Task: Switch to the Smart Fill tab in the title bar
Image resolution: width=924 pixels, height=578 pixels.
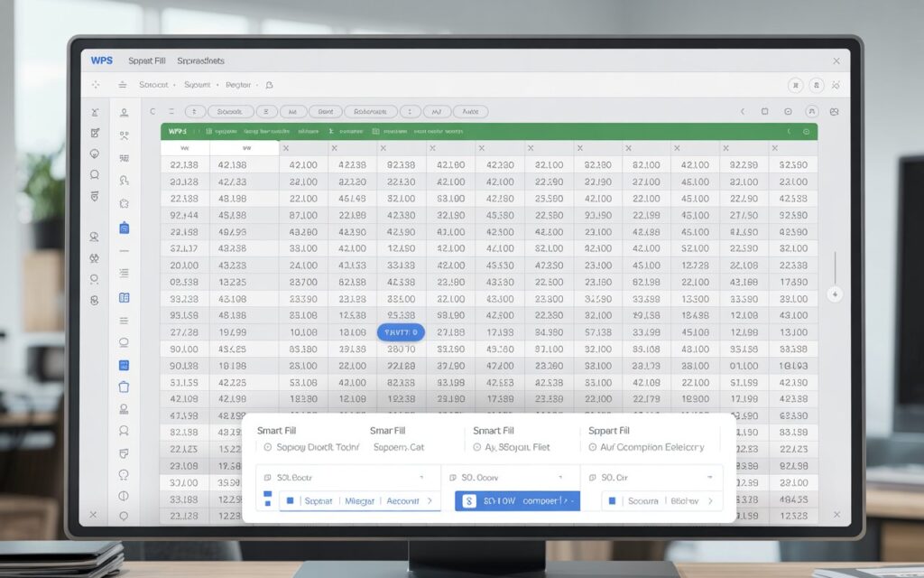Action: [147, 61]
